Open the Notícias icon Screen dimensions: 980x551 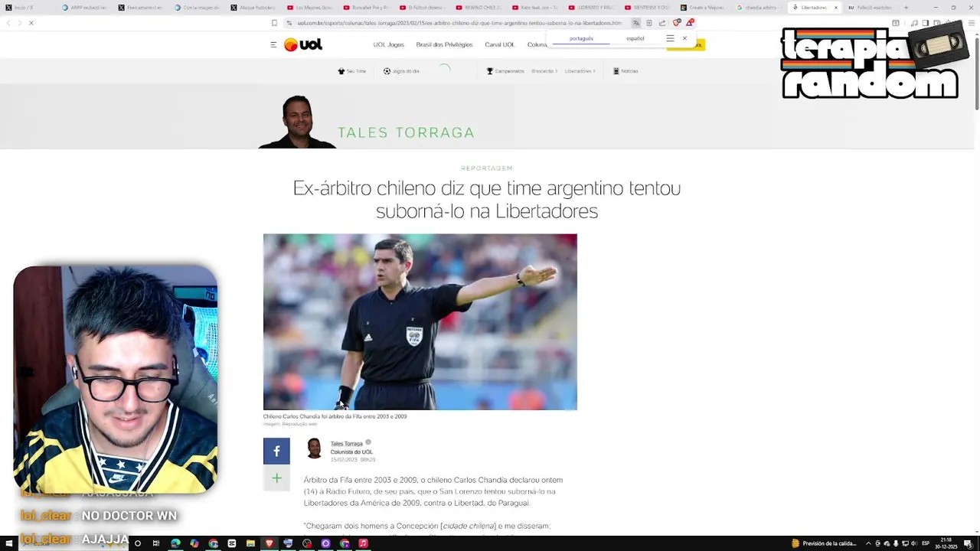coord(616,71)
